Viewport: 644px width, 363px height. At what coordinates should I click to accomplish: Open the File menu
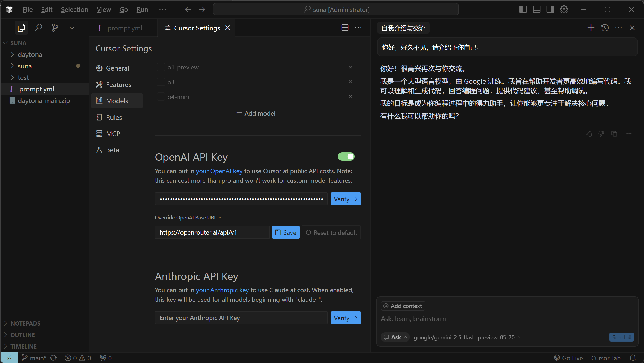tap(28, 9)
